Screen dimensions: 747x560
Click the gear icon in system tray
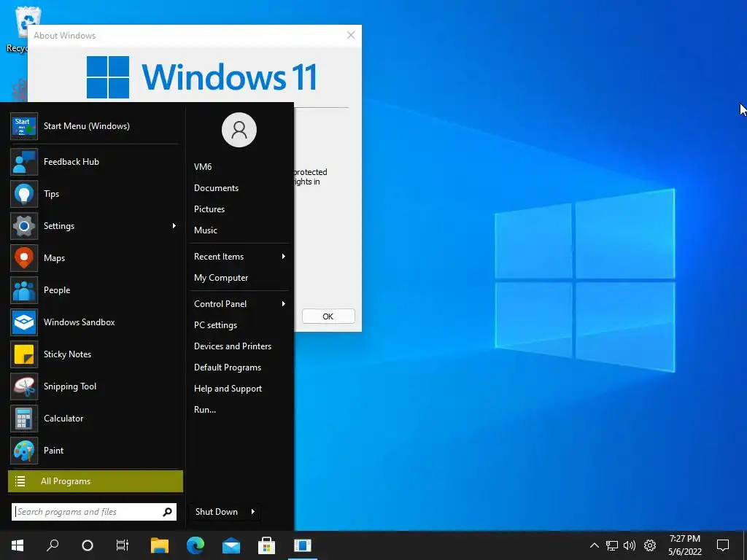650,545
